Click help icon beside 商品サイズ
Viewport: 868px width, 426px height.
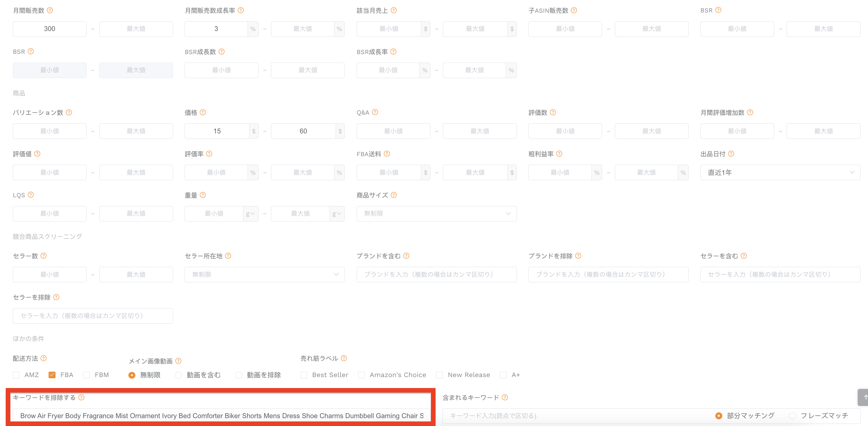point(394,195)
